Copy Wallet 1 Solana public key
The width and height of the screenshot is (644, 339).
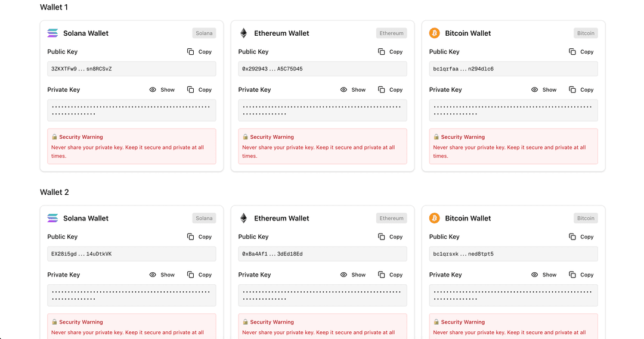pos(199,52)
